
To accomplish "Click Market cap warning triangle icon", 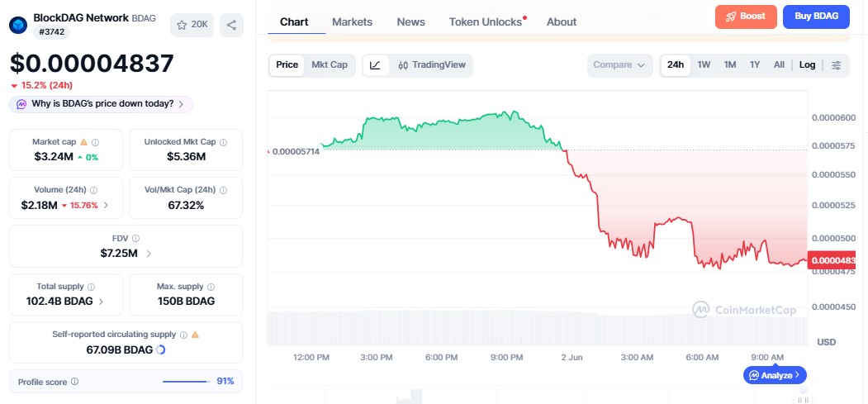I will coord(84,142).
